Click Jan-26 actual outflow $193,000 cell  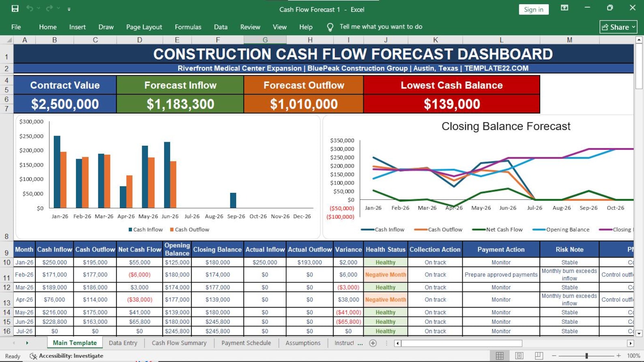pos(310,262)
